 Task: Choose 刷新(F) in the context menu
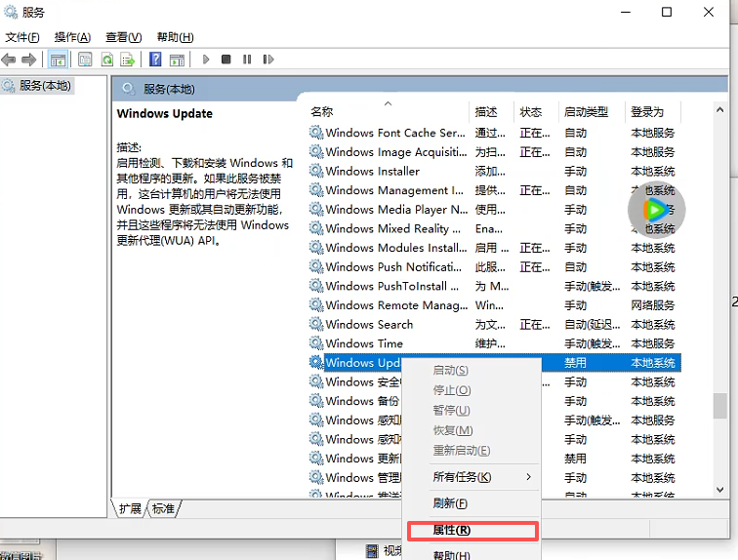471,503
